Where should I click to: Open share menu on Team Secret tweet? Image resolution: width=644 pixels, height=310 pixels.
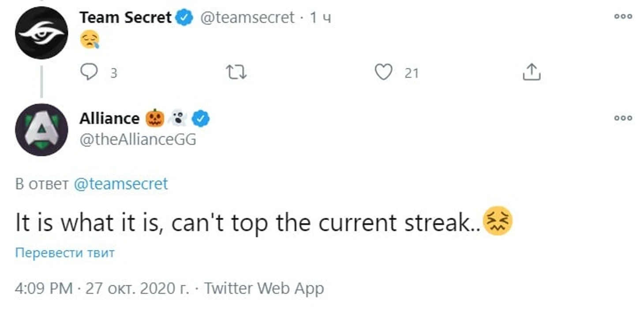point(532,72)
